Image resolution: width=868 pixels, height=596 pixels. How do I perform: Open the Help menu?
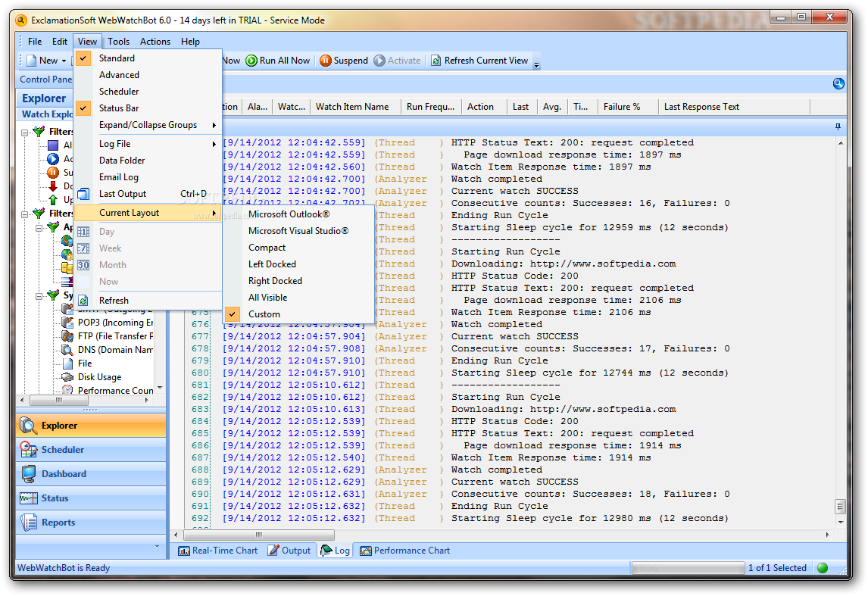click(190, 42)
